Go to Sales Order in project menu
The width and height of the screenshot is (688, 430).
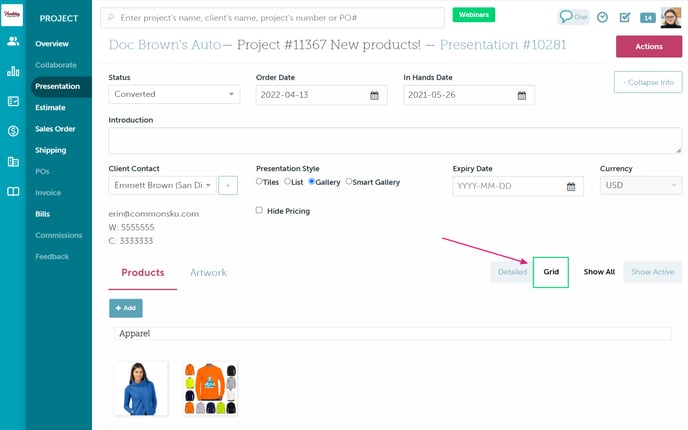pyautogui.click(x=55, y=129)
